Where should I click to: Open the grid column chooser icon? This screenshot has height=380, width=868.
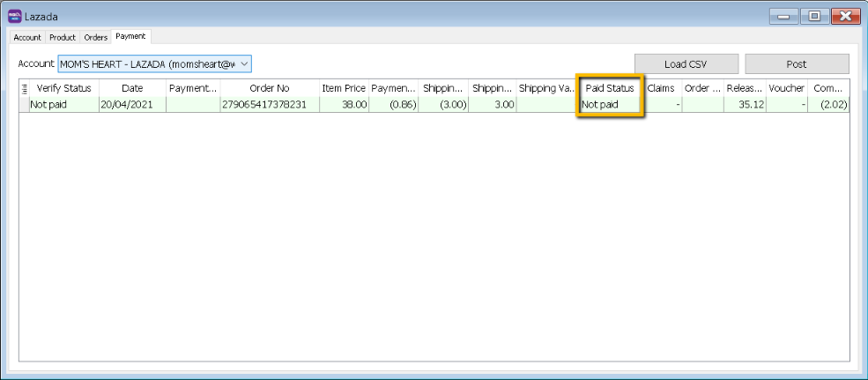click(25, 88)
